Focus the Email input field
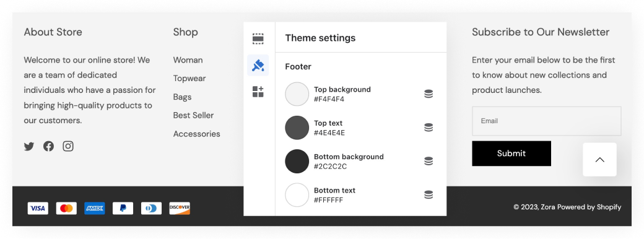Screen dimensions: 644x239 pyautogui.click(x=547, y=121)
